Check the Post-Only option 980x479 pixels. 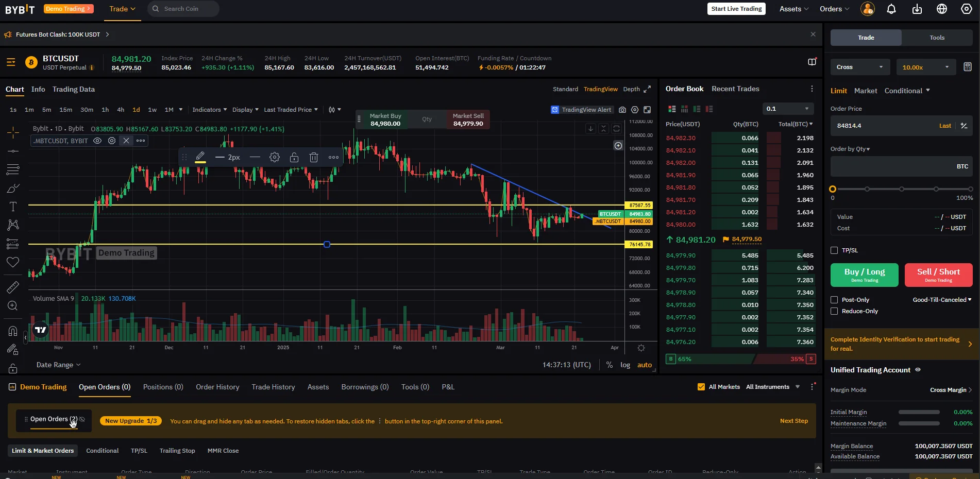coord(834,300)
